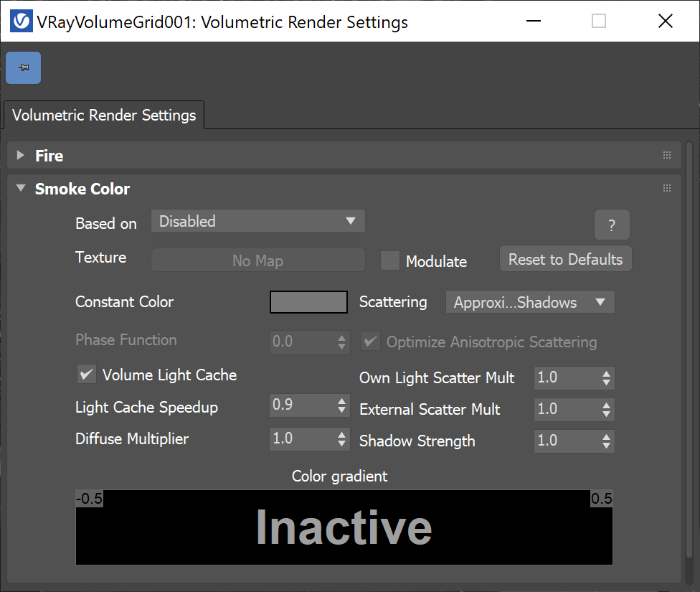Click the Reset to Defaults button
Screen dimensions: 700x592
(x=565, y=258)
